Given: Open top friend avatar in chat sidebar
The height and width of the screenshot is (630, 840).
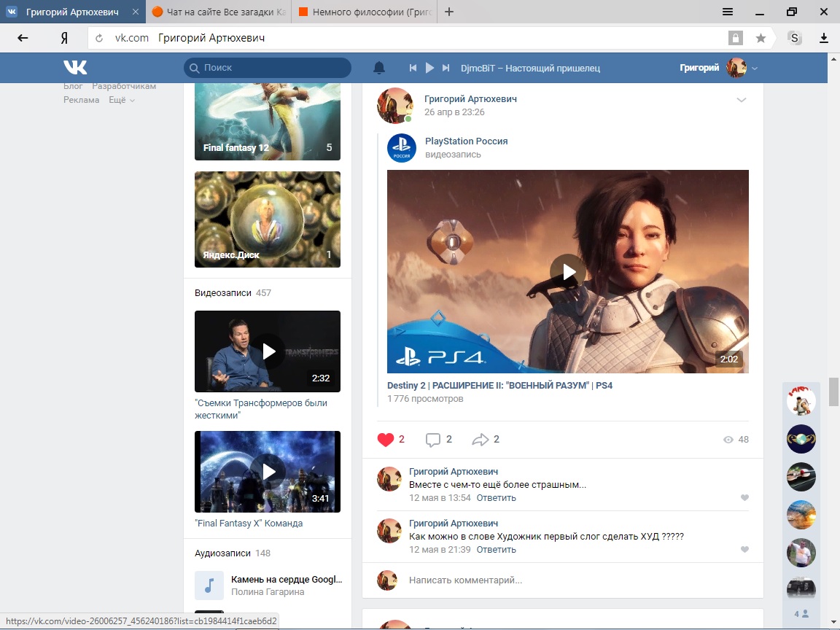Looking at the screenshot, I should pyautogui.click(x=801, y=401).
